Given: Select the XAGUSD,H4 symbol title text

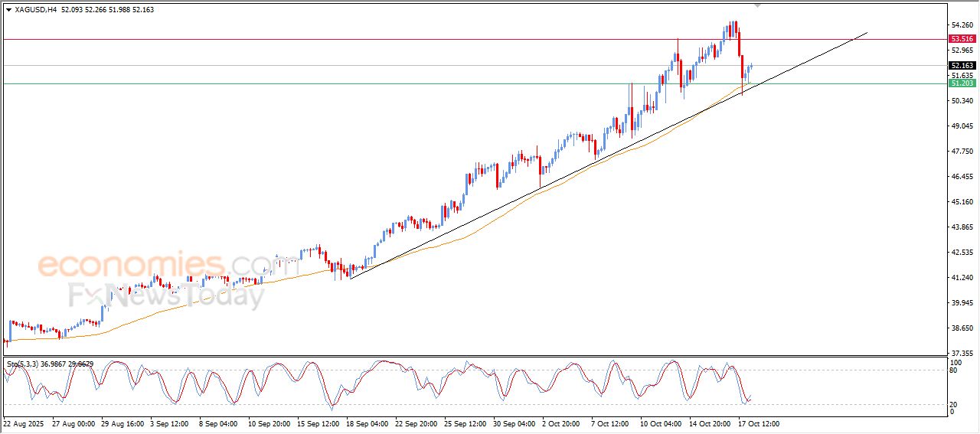Looking at the screenshot, I should pos(35,10).
